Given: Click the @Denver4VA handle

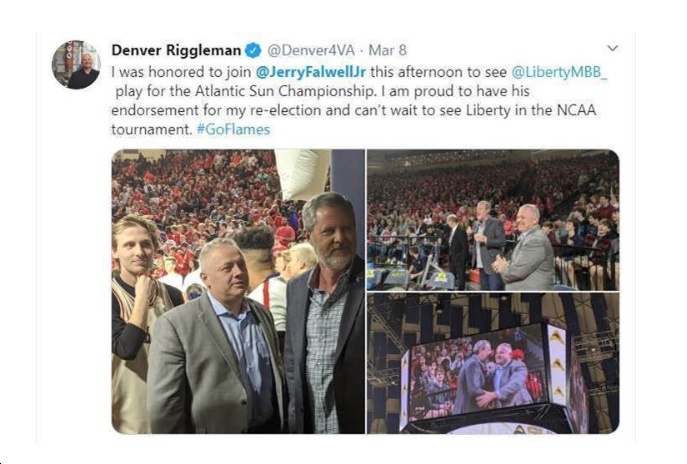Looking at the screenshot, I should click(x=311, y=50).
